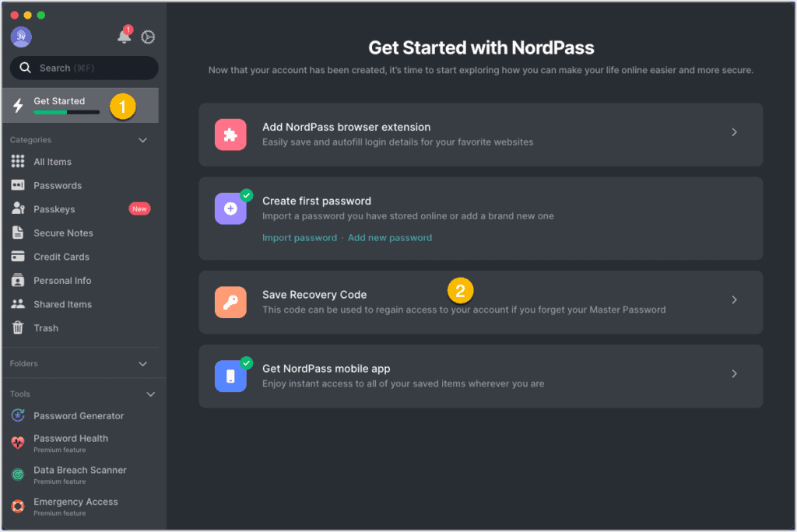
Task: Click the New badge beside Passkeys
Action: 139,209
